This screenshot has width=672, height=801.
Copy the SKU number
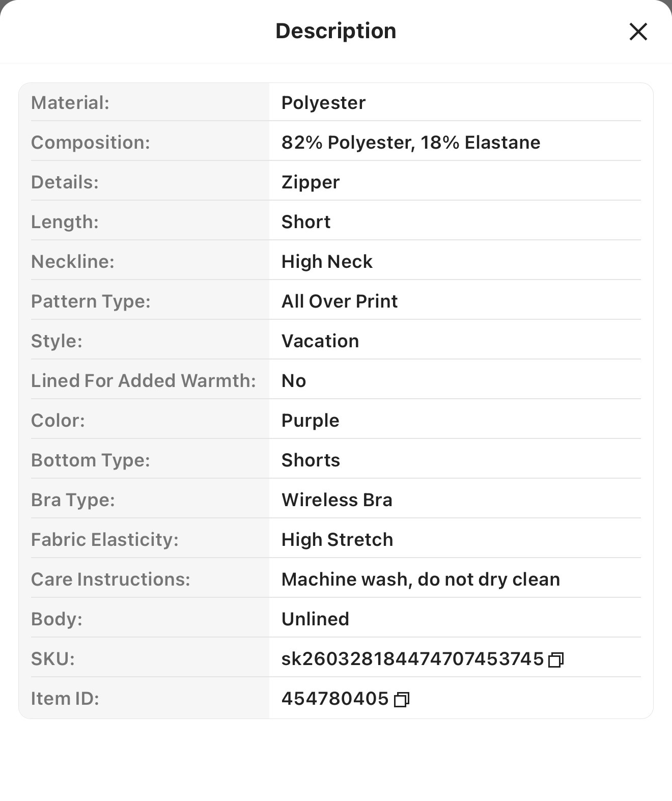coord(556,659)
